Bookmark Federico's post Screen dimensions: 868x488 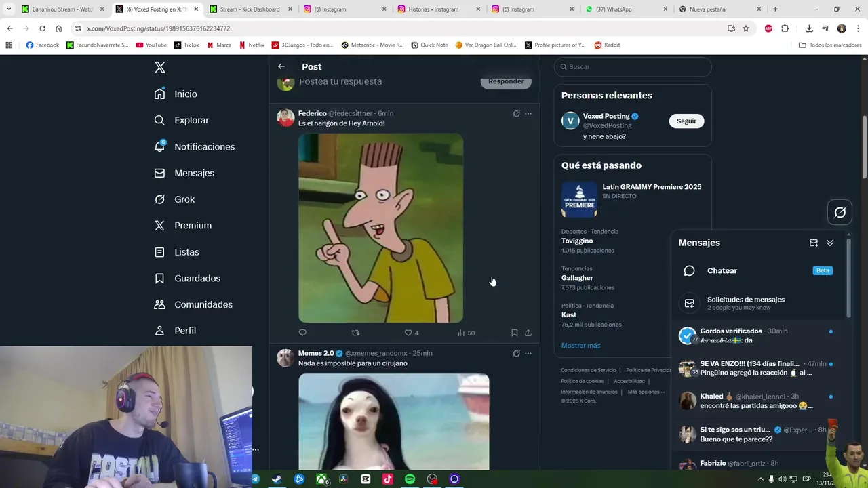515,333
